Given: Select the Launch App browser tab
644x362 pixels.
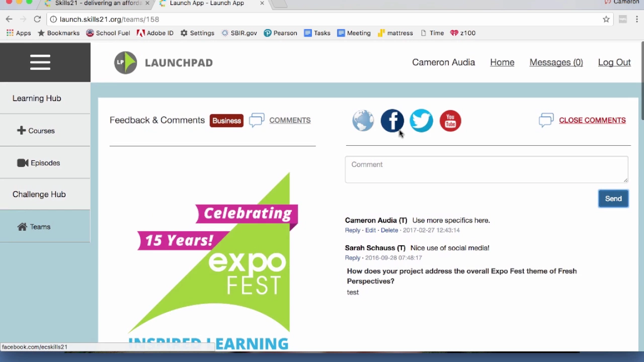Looking at the screenshot, I should point(207,4).
